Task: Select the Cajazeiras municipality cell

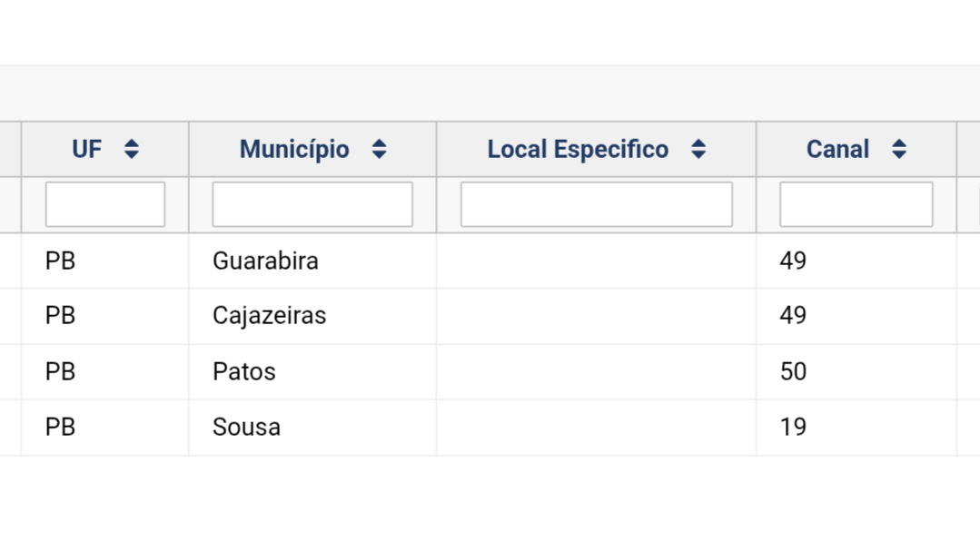Action: [312, 316]
